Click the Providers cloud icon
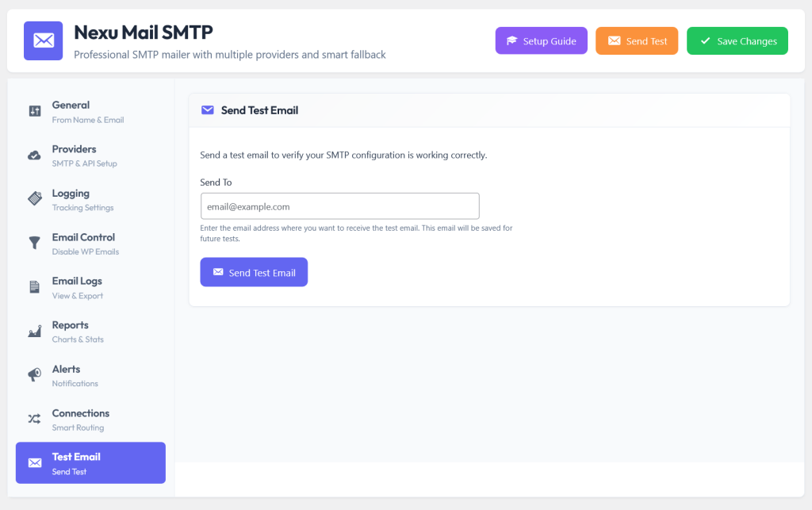This screenshot has width=812, height=510. click(x=35, y=155)
